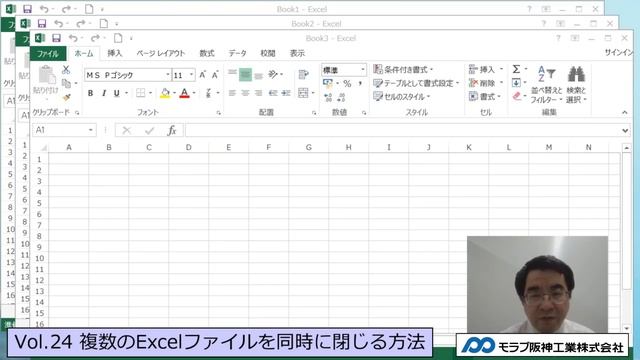This screenshot has height=360, width=640.
Task: Switch to the 表示 tab
Action: click(x=297, y=53)
